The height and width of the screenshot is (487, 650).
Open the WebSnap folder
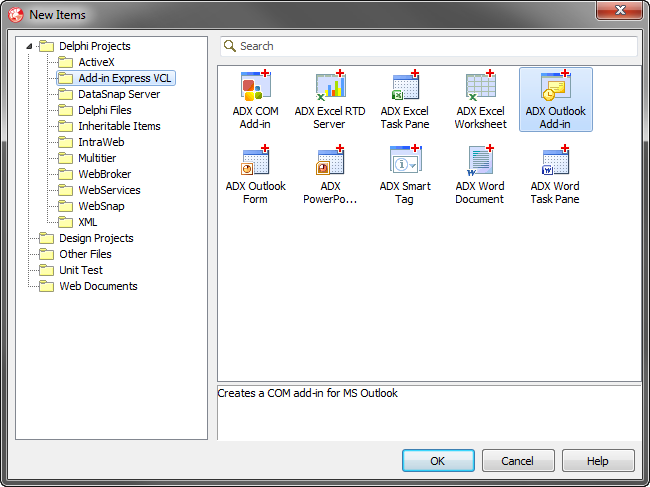pos(91,206)
